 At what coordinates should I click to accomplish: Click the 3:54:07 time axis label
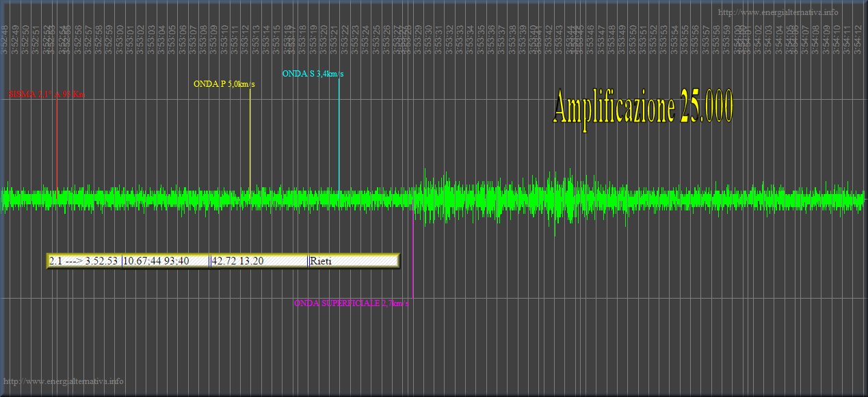click(x=805, y=39)
